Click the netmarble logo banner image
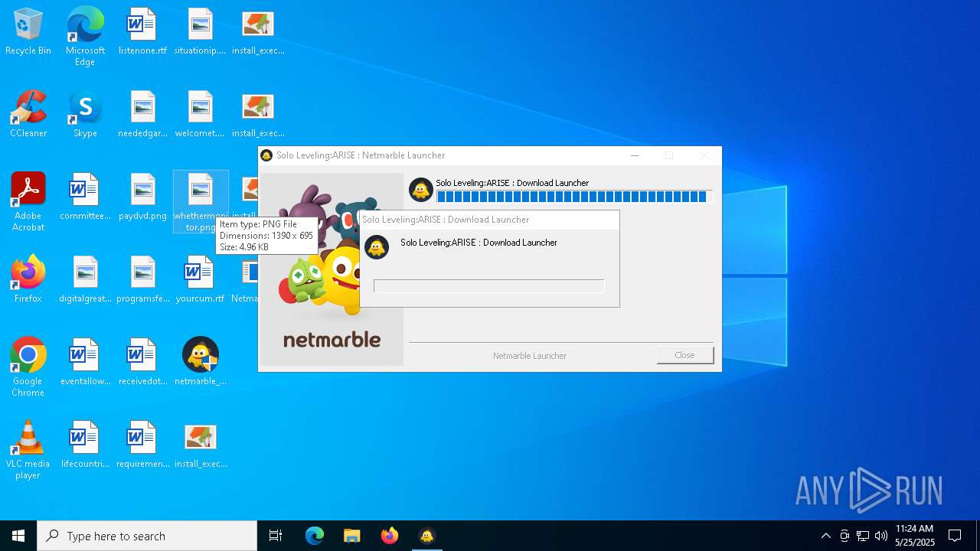Screen dimensions: 980x551 (332, 269)
